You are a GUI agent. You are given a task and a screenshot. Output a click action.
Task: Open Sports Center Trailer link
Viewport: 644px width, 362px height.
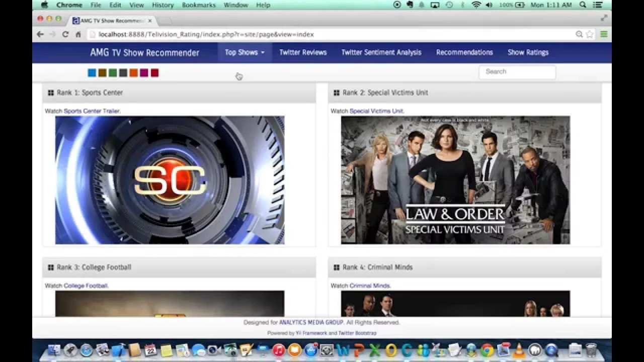92,111
